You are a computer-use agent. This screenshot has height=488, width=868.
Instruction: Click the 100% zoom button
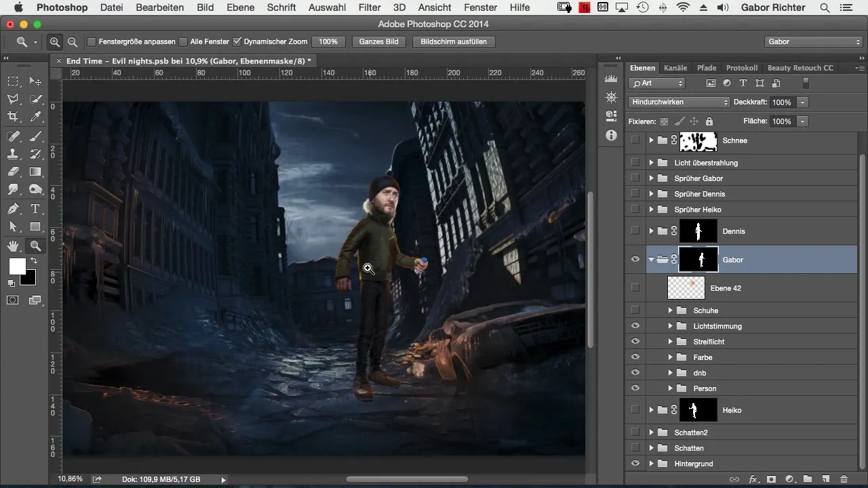(328, 41)
